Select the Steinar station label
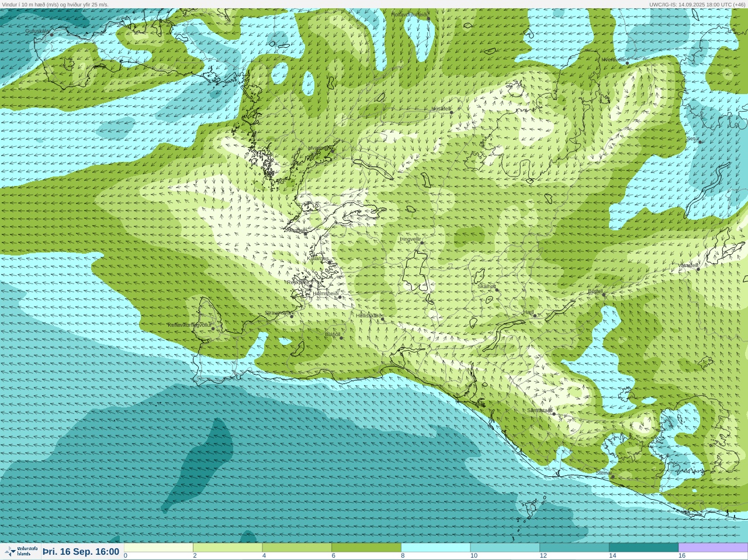 click(604, 473)
